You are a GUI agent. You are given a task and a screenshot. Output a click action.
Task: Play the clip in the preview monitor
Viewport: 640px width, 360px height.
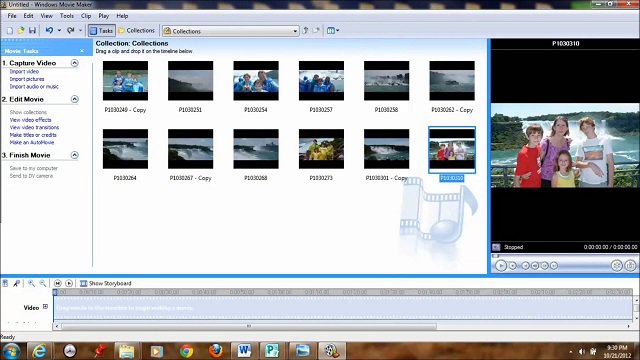[501, 266]
